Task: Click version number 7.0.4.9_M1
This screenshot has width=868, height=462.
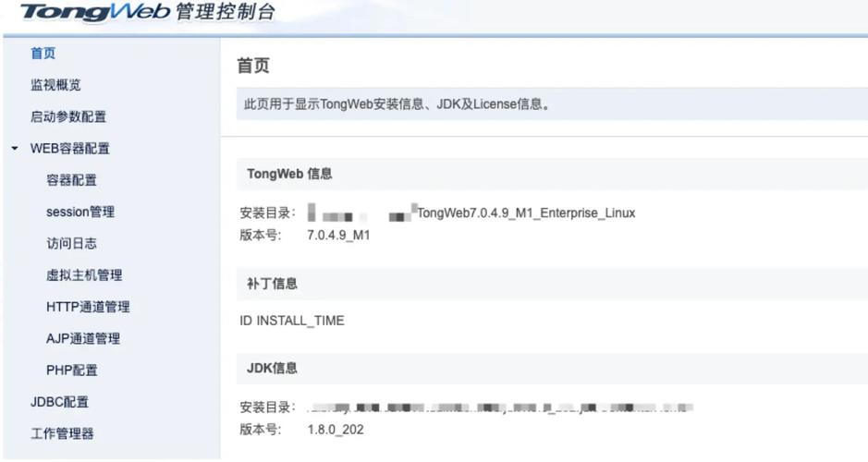Action: [x=338, y=235]
